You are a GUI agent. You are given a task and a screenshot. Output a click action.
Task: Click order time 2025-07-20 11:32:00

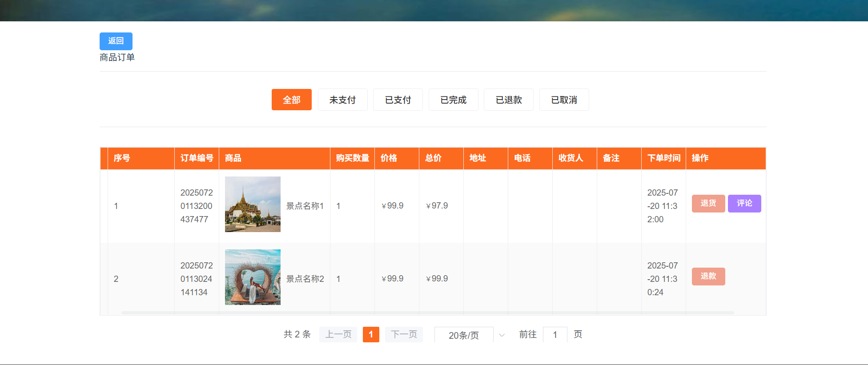tap(663, 206)
